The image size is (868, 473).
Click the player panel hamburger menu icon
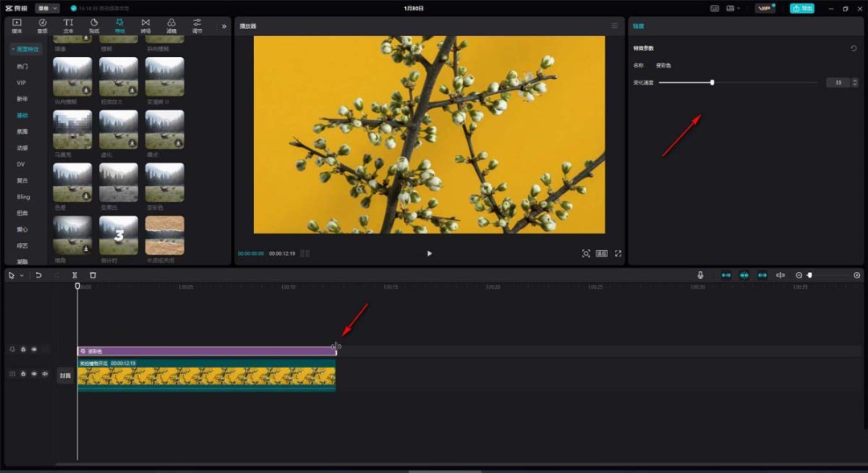pos(615,26)
